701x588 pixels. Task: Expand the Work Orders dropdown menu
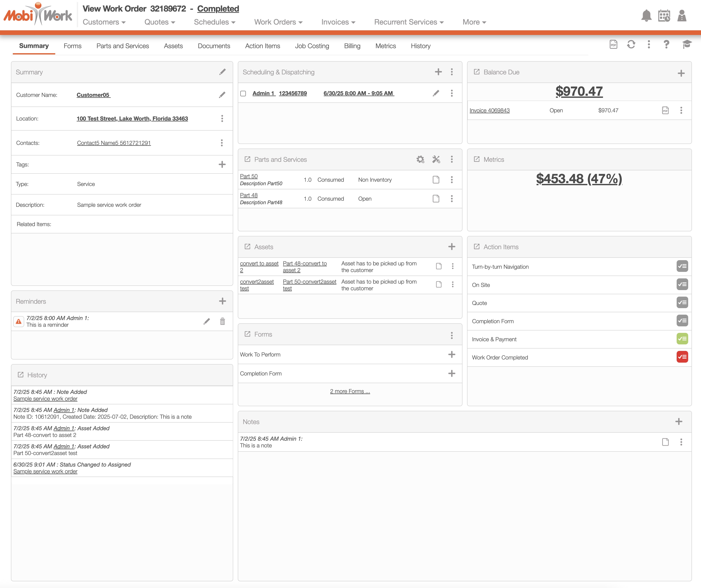[x=278, y=22]
